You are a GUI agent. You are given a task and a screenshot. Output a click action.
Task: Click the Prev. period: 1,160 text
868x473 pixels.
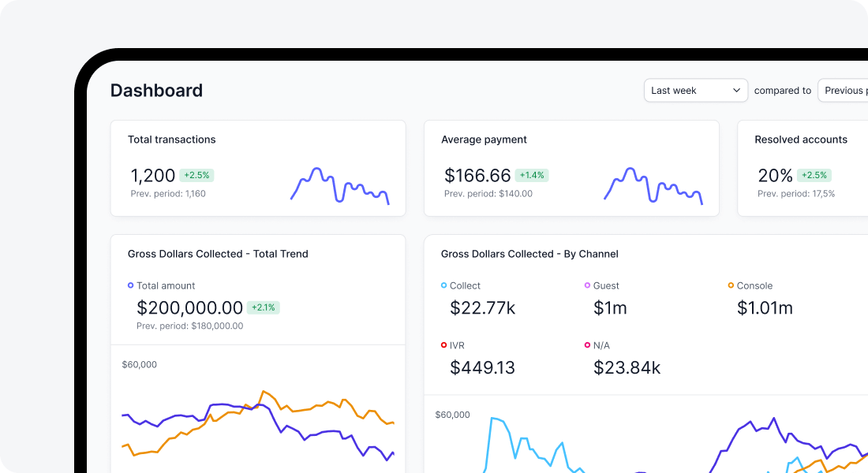pos(168,194)
